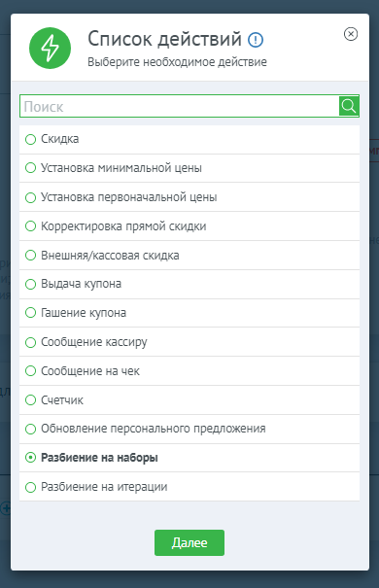Click selected Разбиение на наборы option
This screenshot has height=588, width=379.
point(189,458)
